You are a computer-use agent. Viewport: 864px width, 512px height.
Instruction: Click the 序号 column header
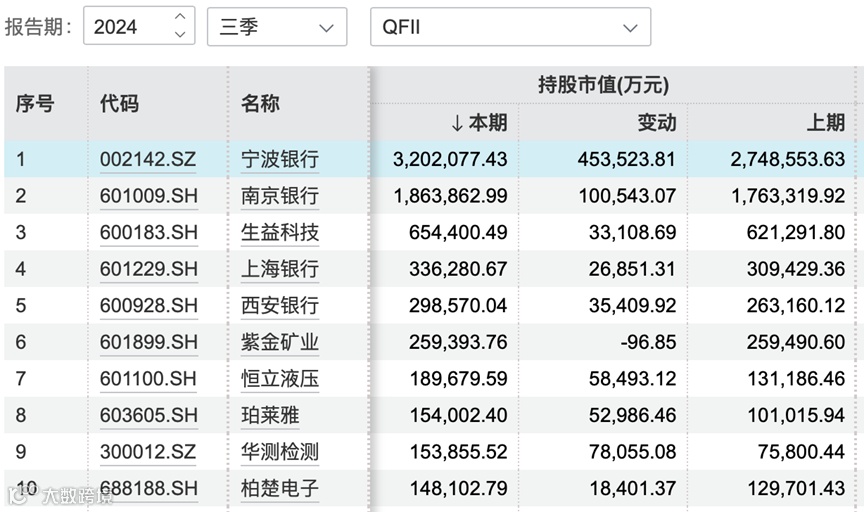(35, 103)
